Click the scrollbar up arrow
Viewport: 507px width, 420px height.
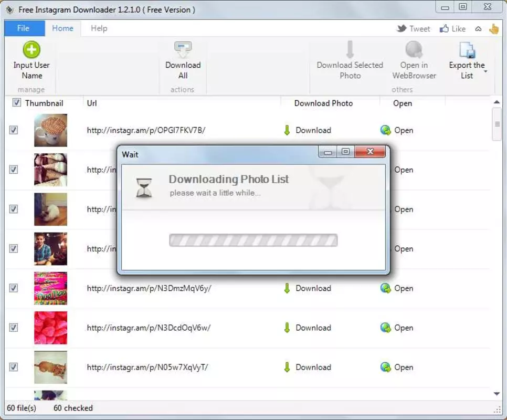click(497, 102)
